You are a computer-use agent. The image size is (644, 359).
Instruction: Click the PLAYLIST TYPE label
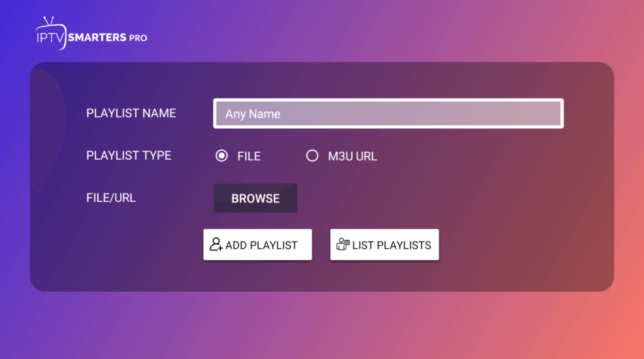[128, 156]
